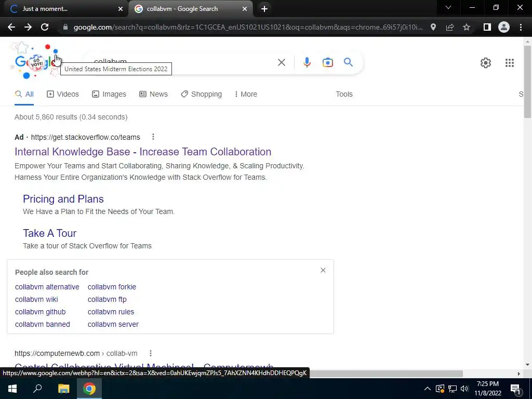Search for 'collabvm banned'
This screenshot has width=532, height=399.
pyautogui.click(x=43, y=324)
